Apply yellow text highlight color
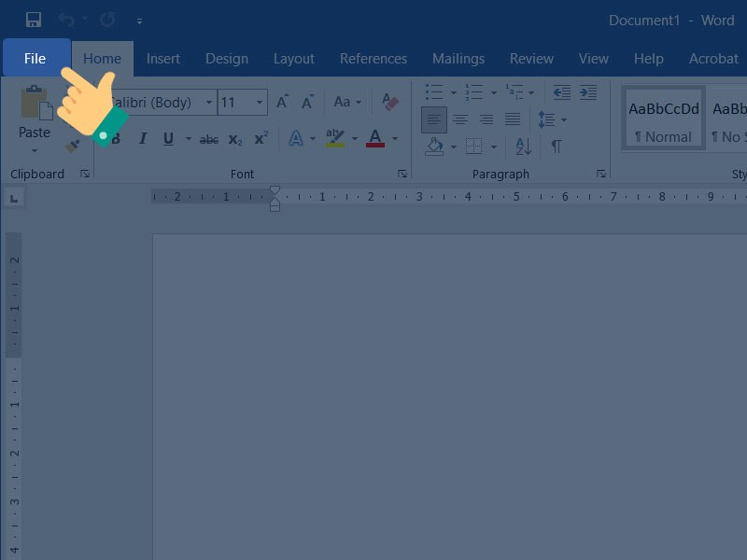 pos(335,138)
